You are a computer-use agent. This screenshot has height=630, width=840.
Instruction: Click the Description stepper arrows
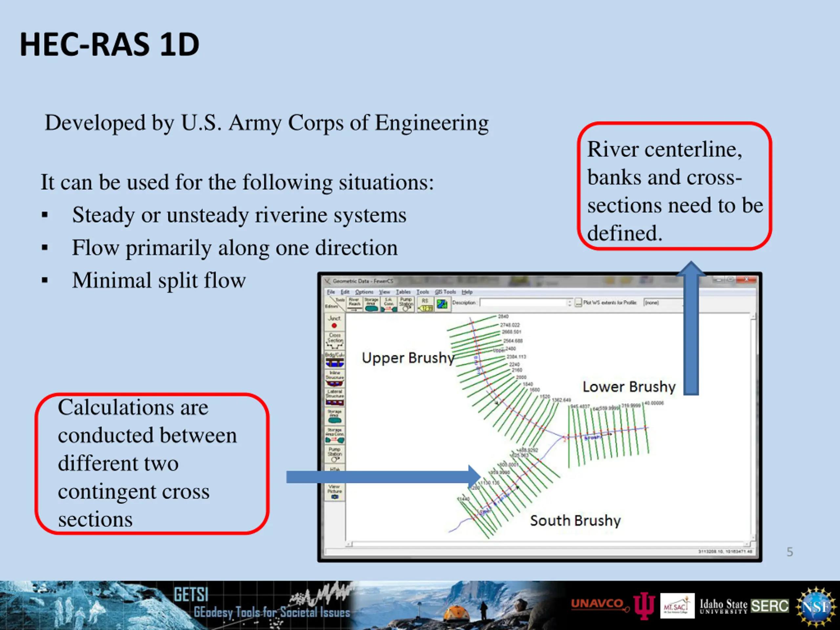pos(569,303)
